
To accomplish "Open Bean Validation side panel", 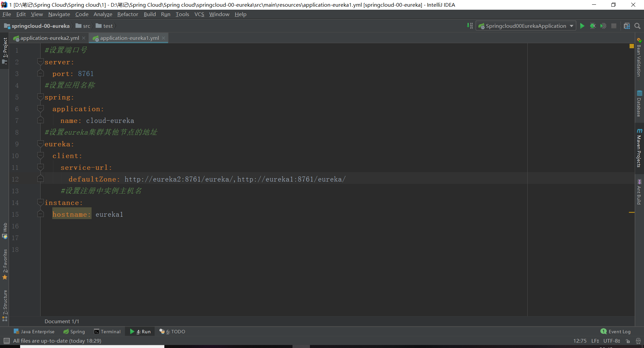I will click(639, 57).
